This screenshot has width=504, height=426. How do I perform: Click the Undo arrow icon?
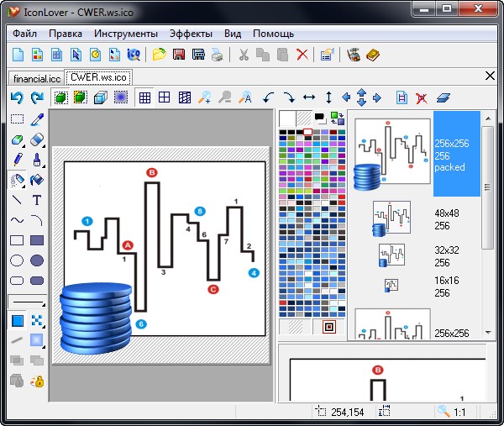point(17,97)
